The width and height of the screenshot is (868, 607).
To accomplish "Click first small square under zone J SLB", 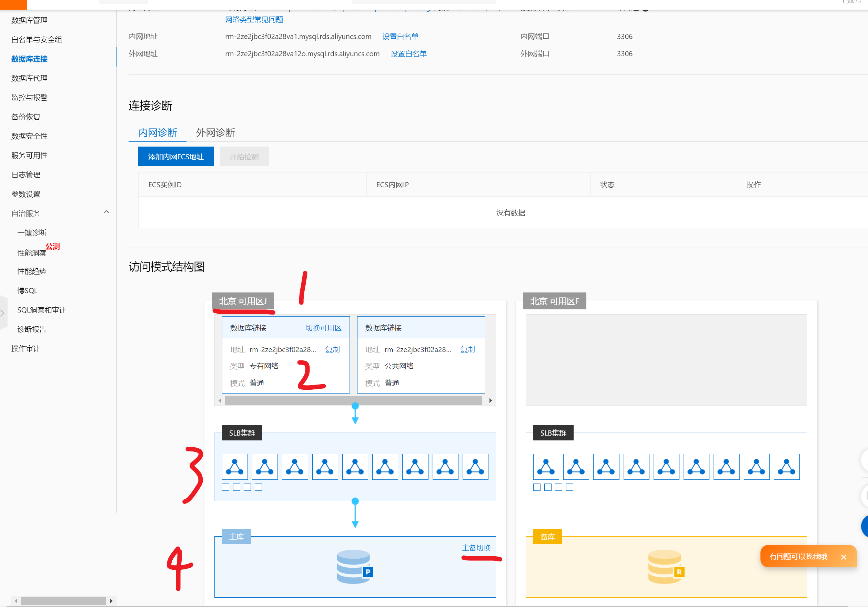I will pos(226,487).
